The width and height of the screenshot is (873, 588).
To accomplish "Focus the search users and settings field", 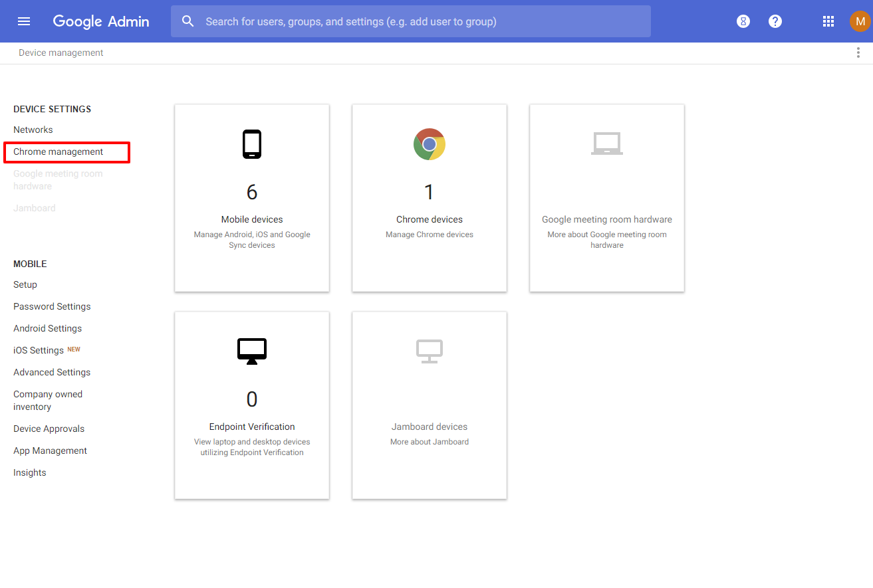I will click(411, 21).
